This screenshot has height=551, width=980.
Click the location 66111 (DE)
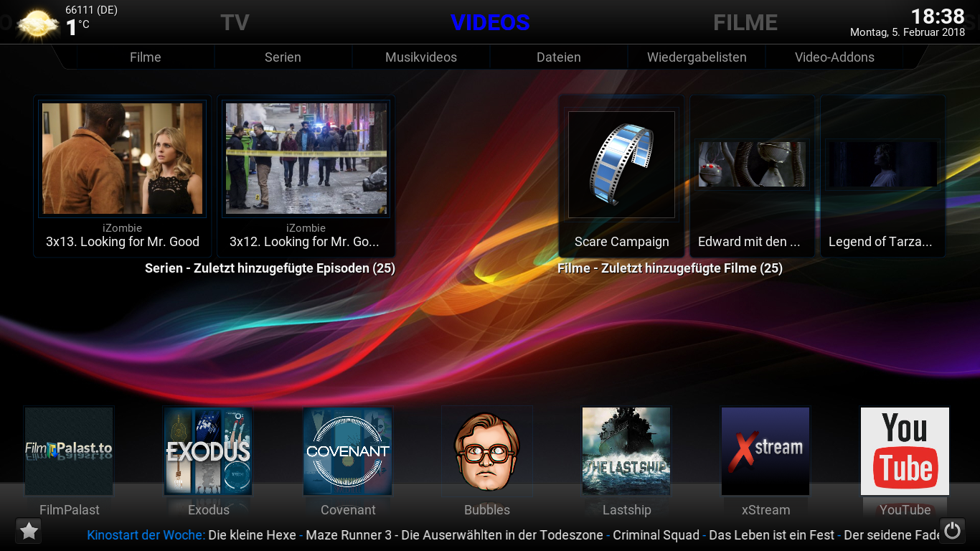click(91, 10)
